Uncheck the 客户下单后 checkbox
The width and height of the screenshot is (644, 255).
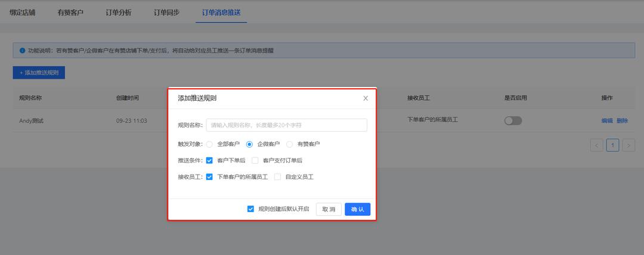209,160
